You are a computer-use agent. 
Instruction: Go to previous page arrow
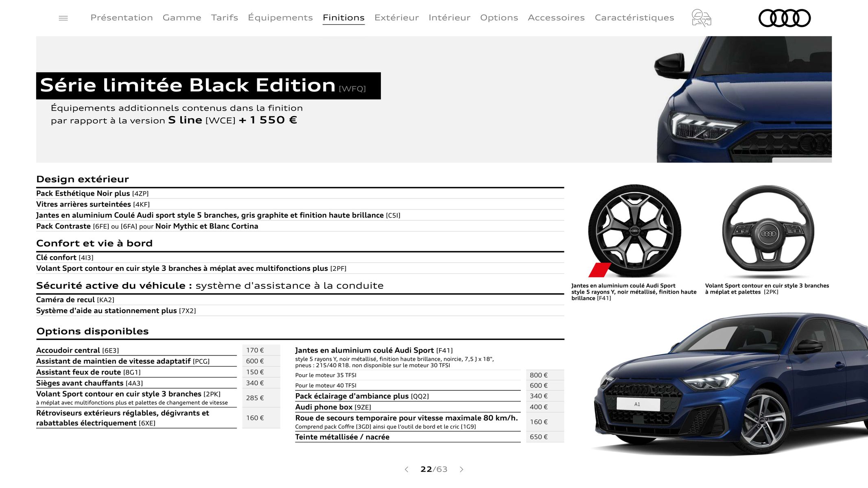coord(407,469)
